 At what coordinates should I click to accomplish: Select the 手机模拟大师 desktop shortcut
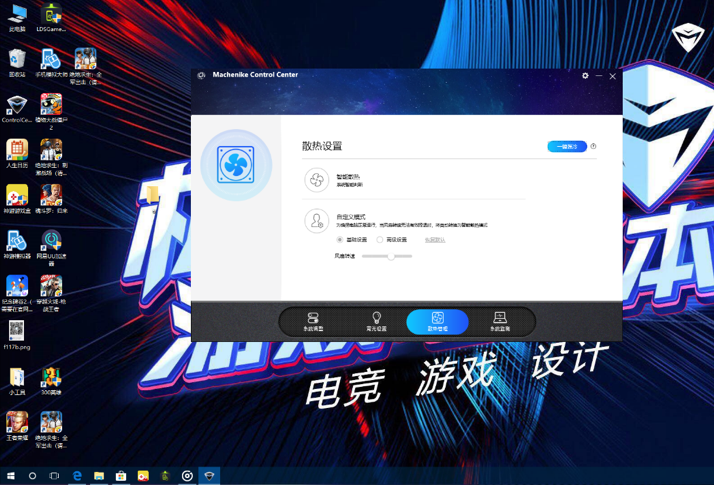point(51,63)
